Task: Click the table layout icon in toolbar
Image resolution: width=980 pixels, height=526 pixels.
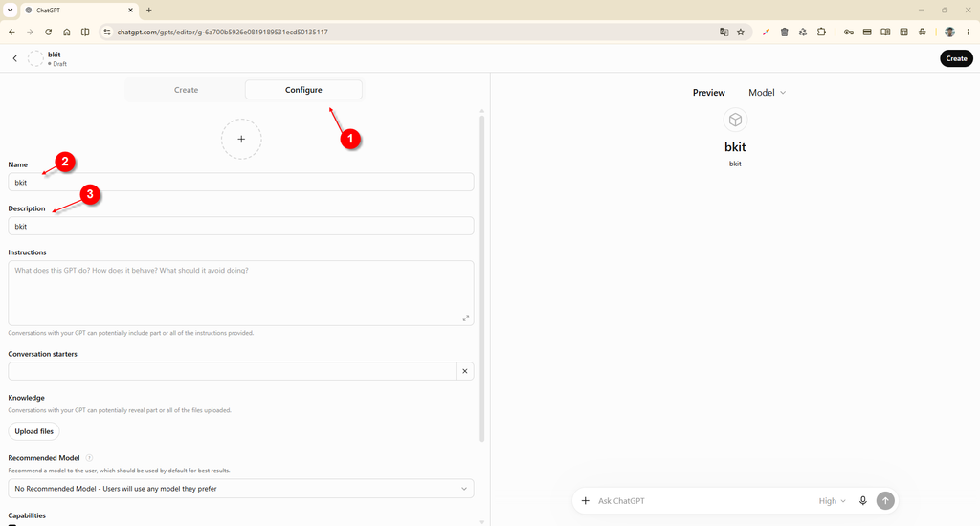Action: (903, 32)
